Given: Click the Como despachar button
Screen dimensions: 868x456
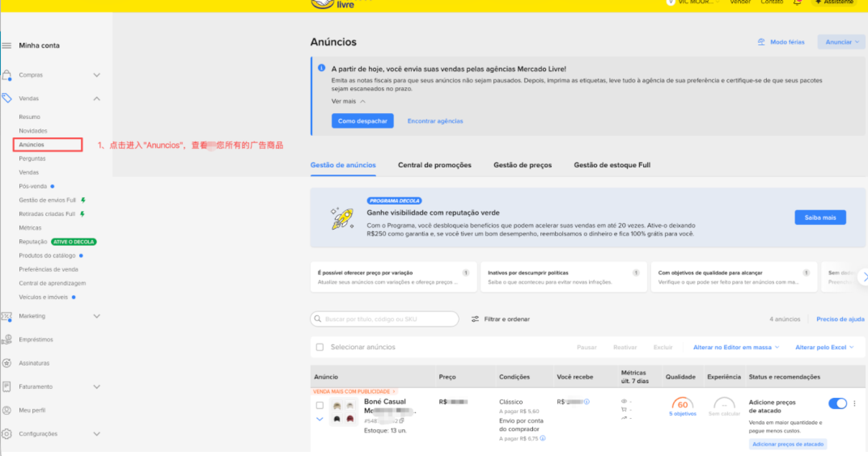Looking at the screenshot, I should click(x=362, y=121).
